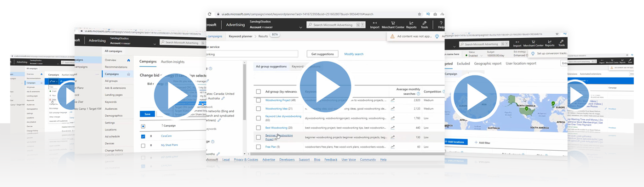Click Search Microsoft Advertising field, center window

coord(336,25)
